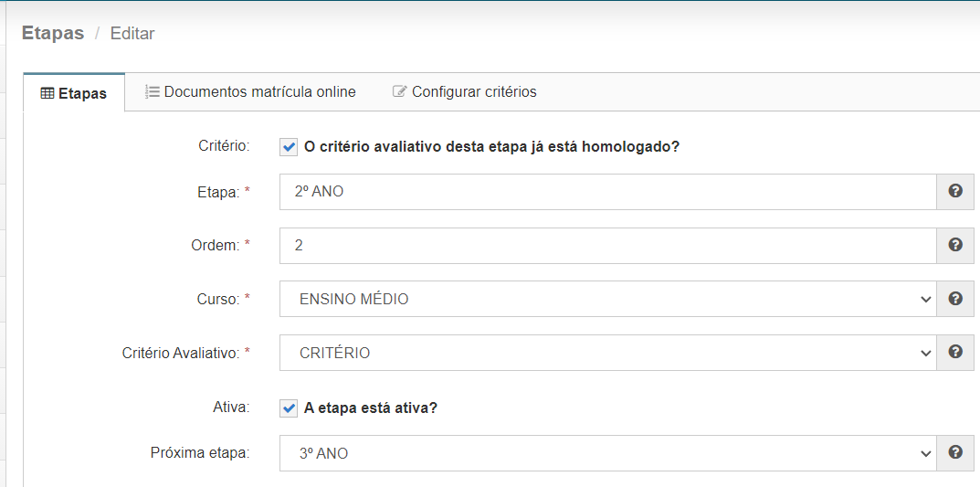Click help icon beside Próxima etapa dropdown
The image size is (980, 487).
click(x=955, y=452)
